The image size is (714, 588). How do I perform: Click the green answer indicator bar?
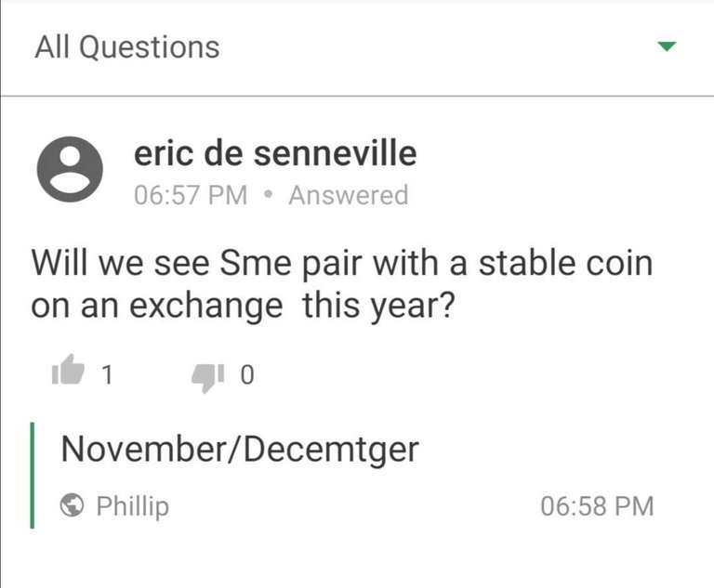pos(32,476)
